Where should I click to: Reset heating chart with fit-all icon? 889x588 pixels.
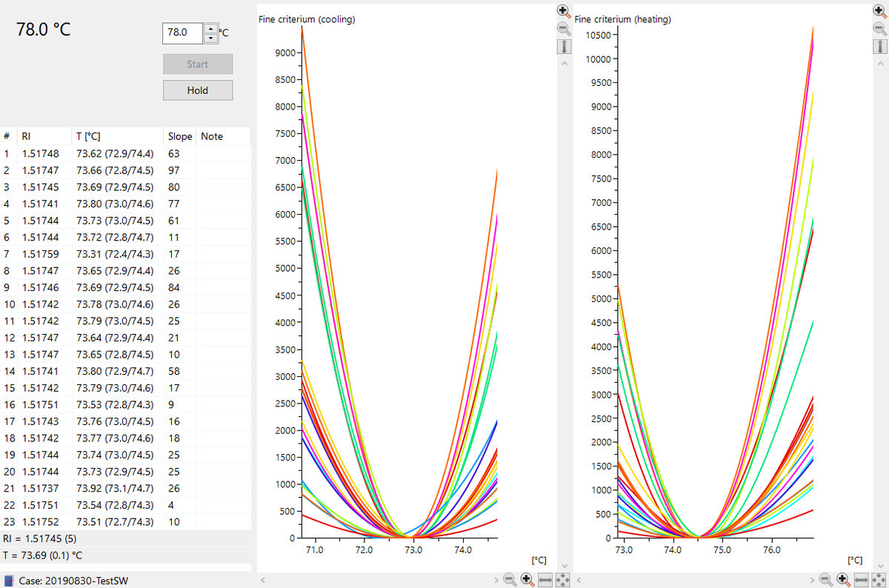pyautogui.click(x=878, y=579)
